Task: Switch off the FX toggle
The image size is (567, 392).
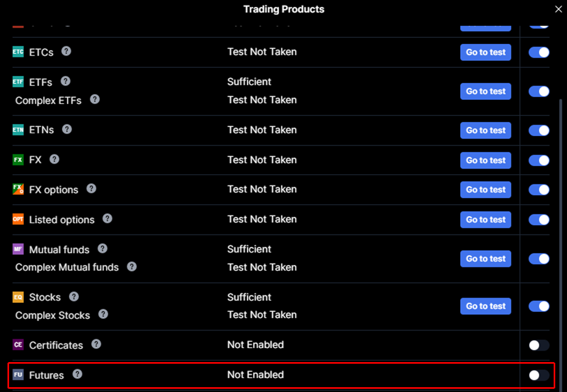Action: [x=539, y=160]
